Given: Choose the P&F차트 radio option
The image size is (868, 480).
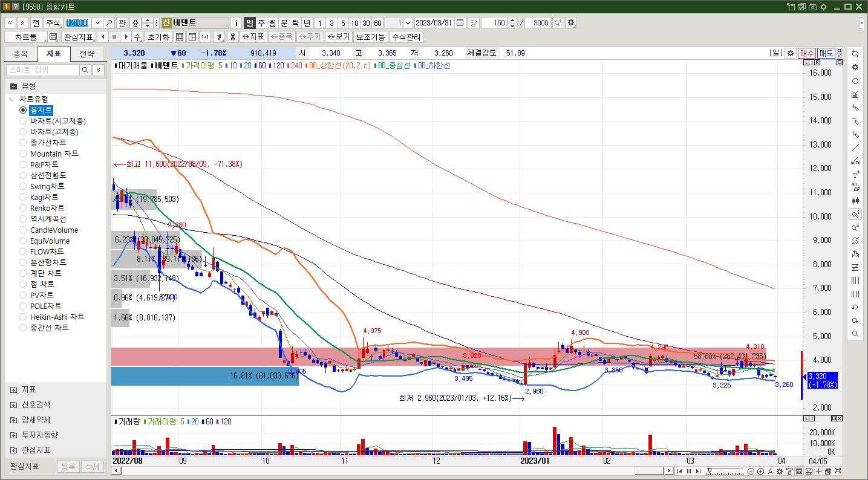Looking at the screenshot, I should pyautogui.click(x=23, y=164).
